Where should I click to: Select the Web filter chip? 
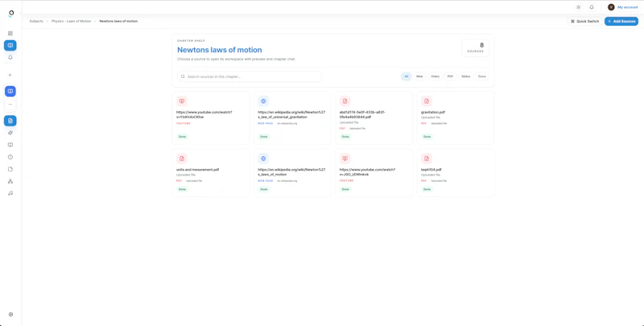(419, 76)
